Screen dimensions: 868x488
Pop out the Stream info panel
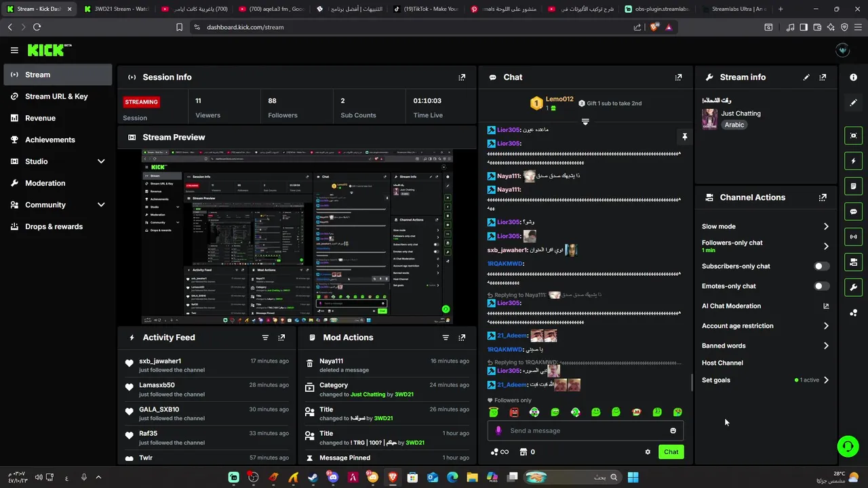click(823, 77)
